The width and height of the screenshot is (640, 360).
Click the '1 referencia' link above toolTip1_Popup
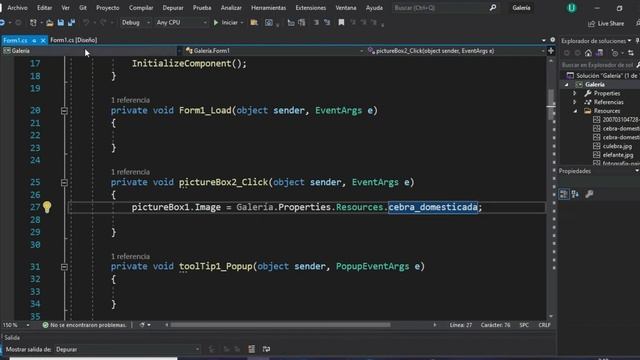tap(130, 256)
